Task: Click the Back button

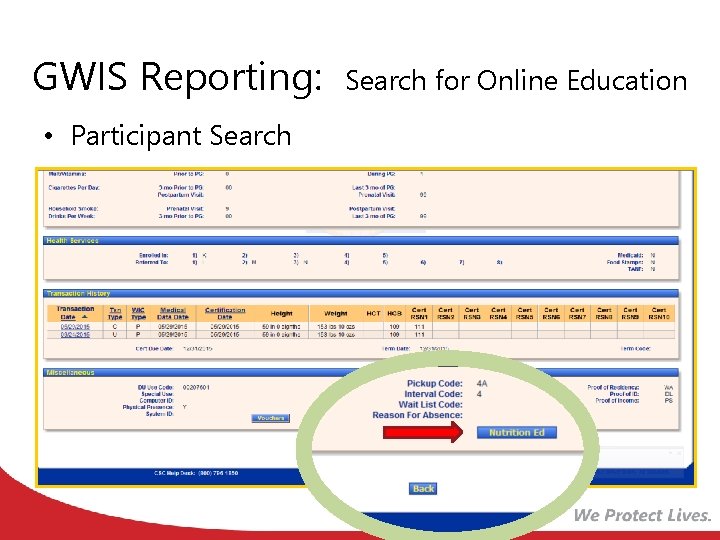Action: 423,489
